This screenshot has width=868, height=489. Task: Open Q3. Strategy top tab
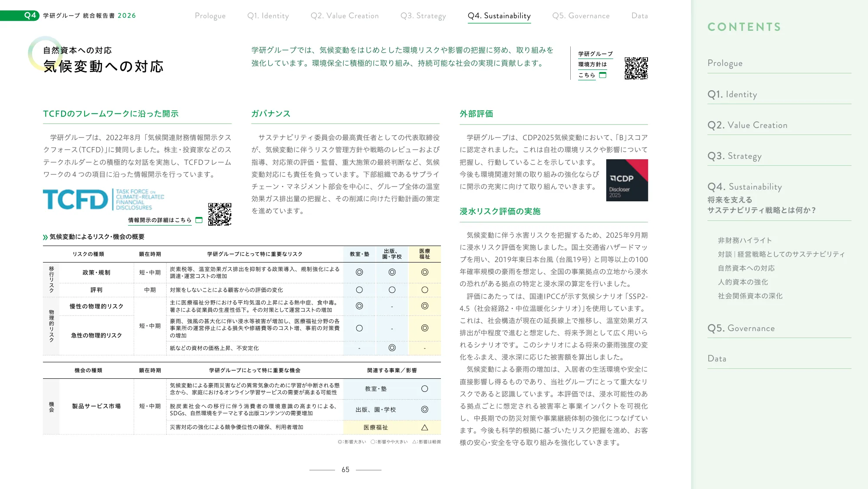(423, 16)
